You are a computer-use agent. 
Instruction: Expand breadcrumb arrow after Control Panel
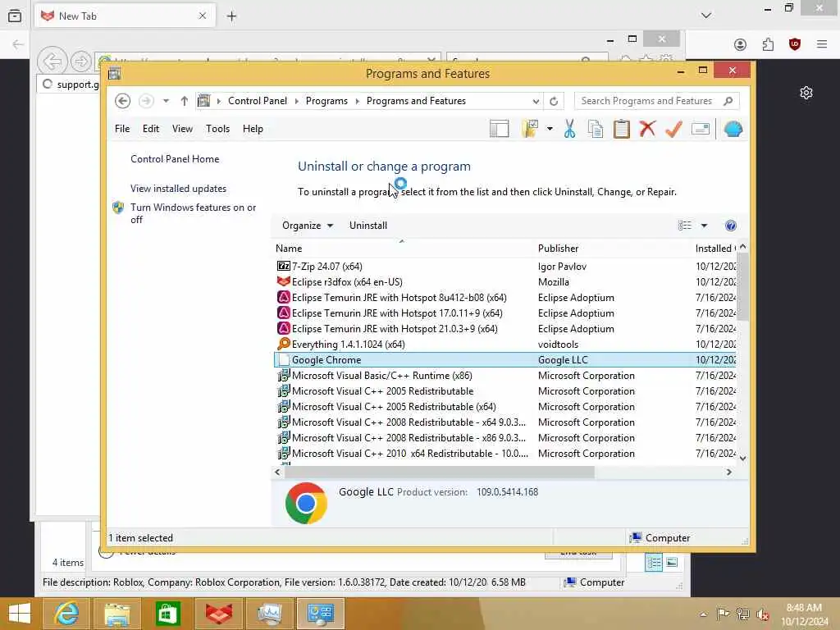[296, 101]
